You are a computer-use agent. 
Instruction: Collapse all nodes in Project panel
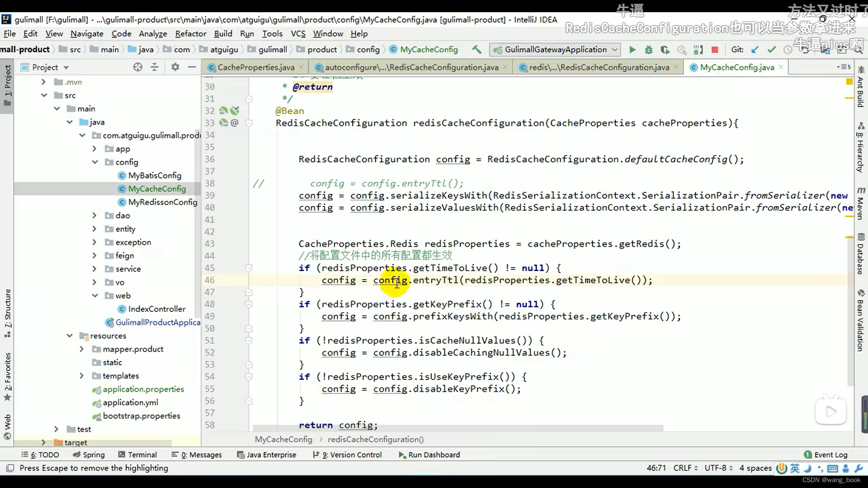click(x=155, y=67)
